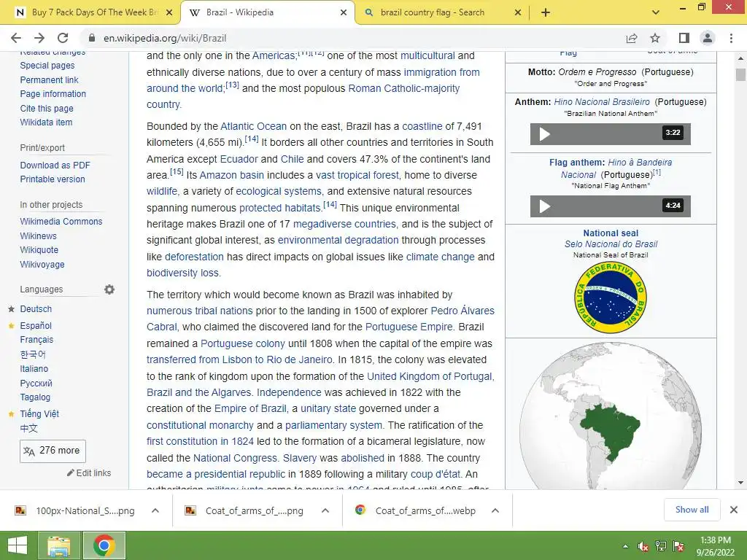The width and height of the screenshot is (747, 560).
Task: Open the browser side panel
Action: 684,38
